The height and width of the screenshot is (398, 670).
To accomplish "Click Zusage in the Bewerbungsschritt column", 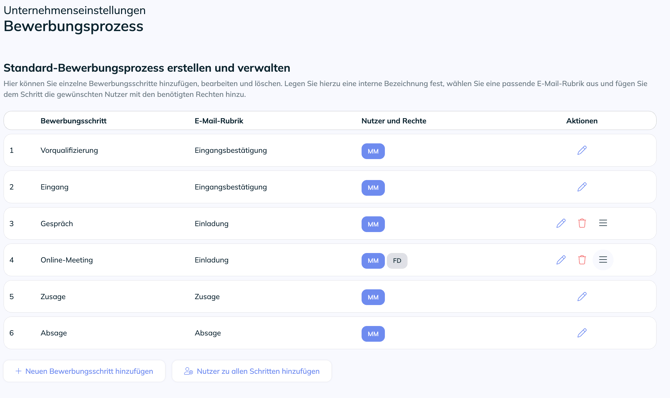I will [x=53, y=297].
